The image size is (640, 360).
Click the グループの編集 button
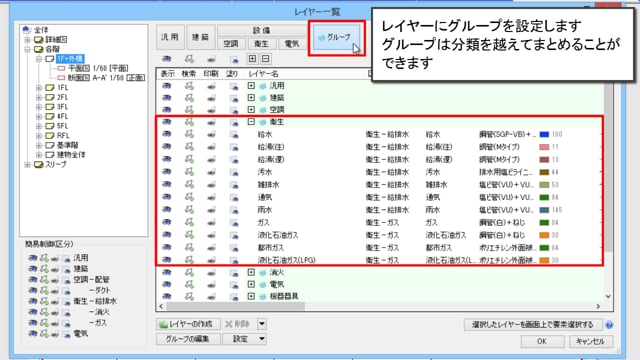(x=188, y=339)
